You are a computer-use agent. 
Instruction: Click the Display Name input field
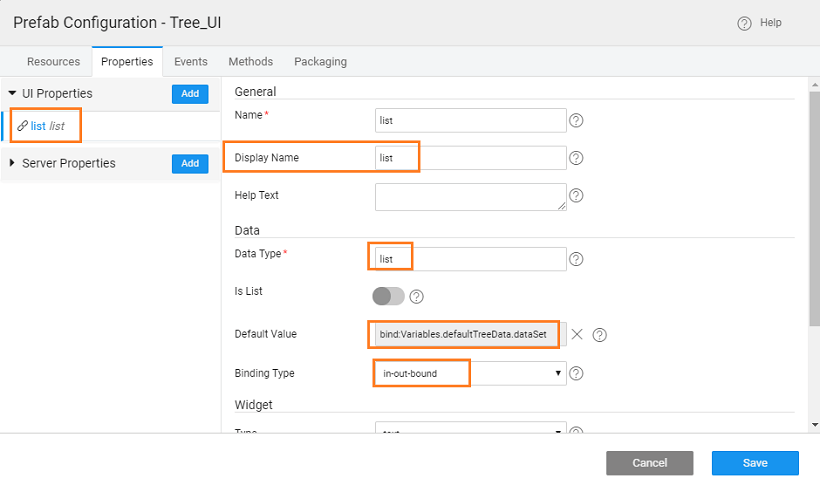[470, 158]
